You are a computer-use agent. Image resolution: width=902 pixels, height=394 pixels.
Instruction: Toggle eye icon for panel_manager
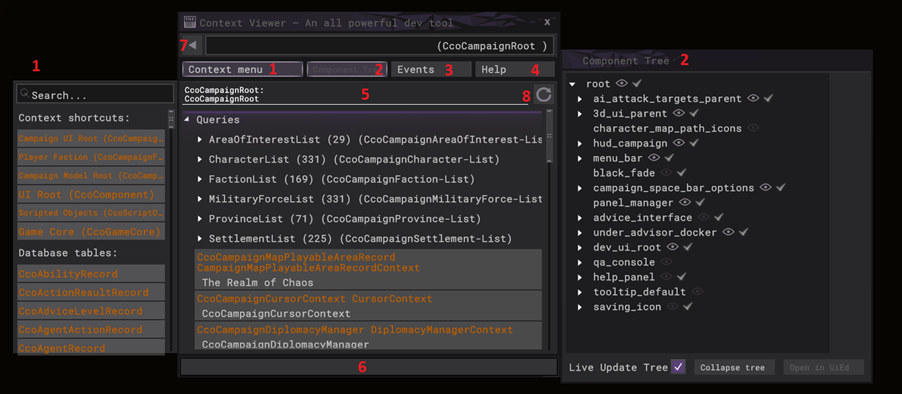pos(685,202)
